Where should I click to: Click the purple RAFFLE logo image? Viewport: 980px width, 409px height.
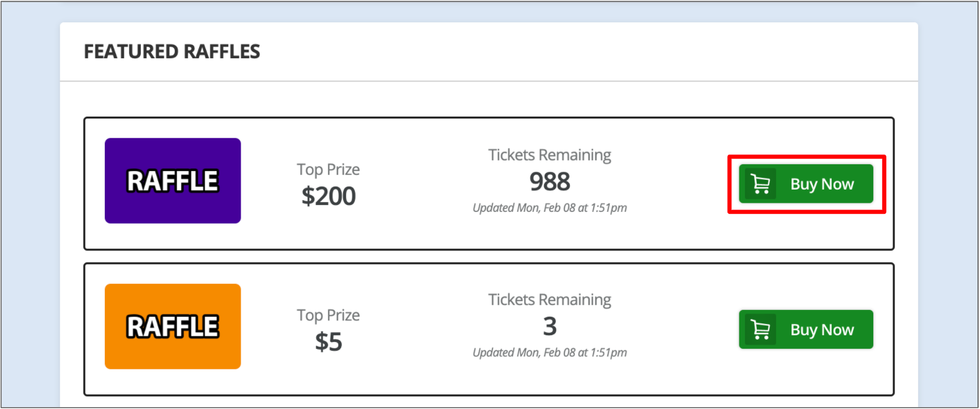tap(172, 180)
